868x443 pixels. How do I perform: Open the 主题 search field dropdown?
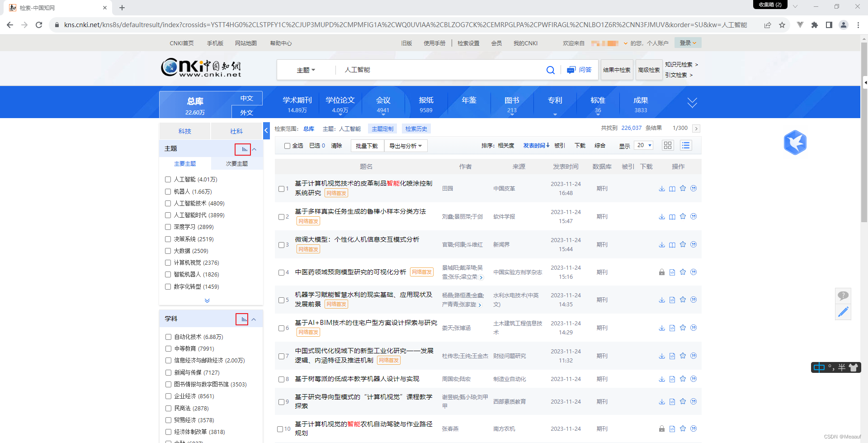pos(306,70)
